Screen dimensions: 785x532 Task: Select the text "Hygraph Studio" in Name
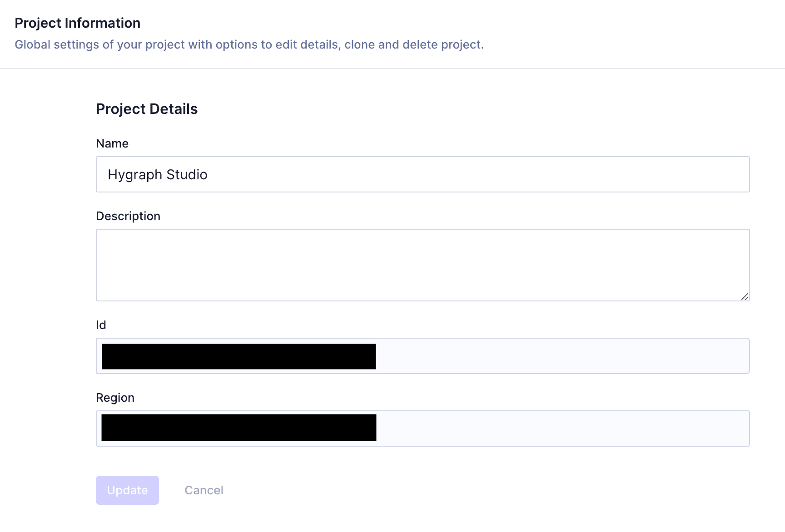pos(158,174)
